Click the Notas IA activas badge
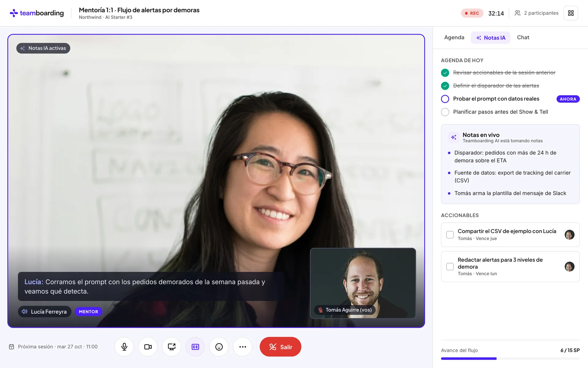 [43, 48]
